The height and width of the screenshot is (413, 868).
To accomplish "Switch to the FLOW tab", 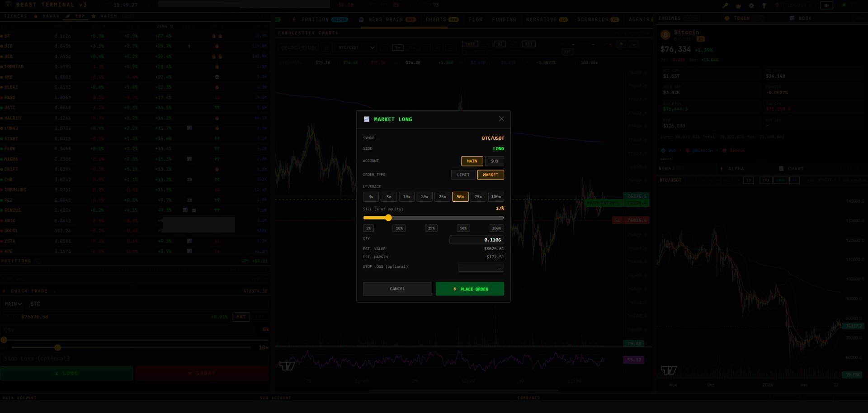I will 476,19.
